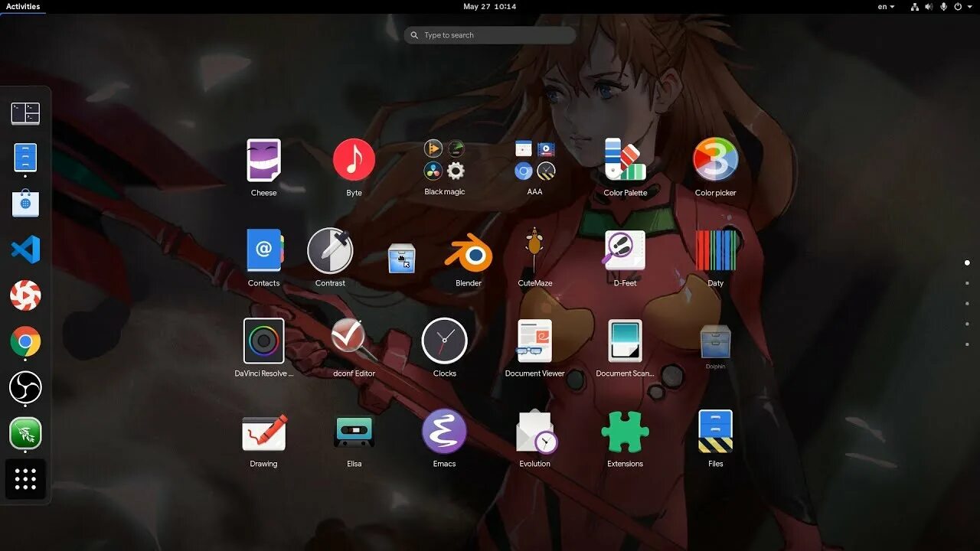The width and height of the screenshot is (980, 551).
Task: Open the Lollypop pinwheel icon in dock
Action: pyautogui.click(x=25, y=295)
